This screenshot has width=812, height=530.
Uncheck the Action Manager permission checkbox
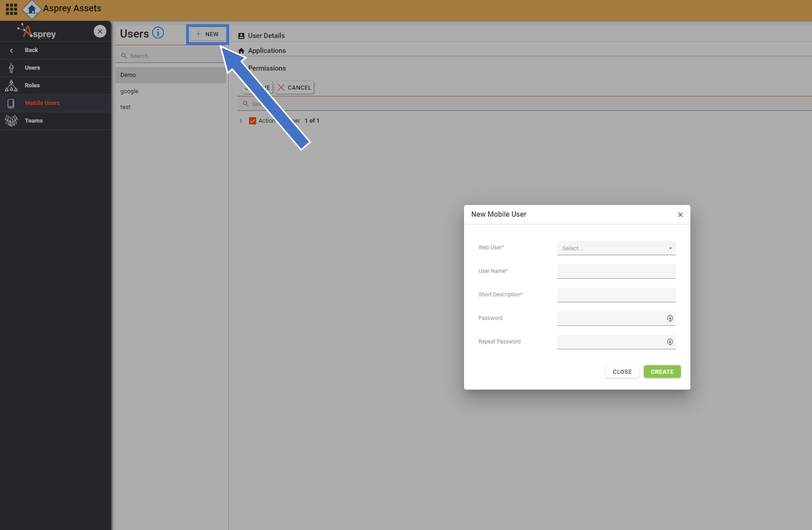click(252, 121)
